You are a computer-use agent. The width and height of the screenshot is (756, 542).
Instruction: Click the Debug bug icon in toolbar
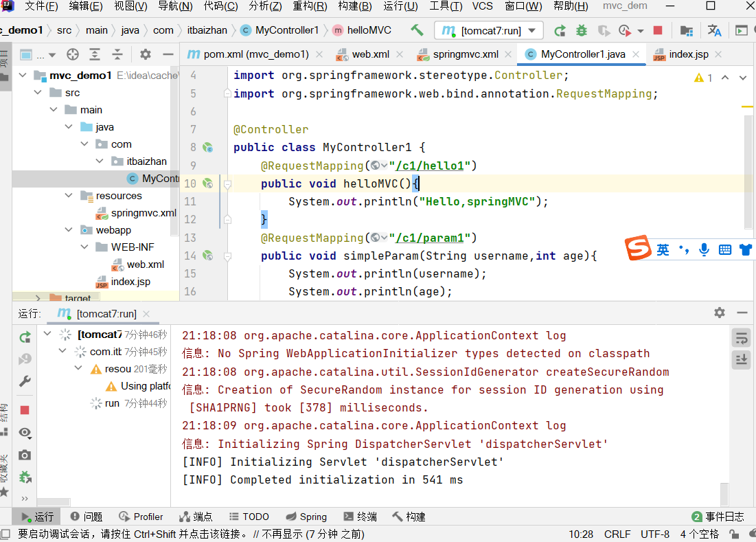[x=582, y=31]
